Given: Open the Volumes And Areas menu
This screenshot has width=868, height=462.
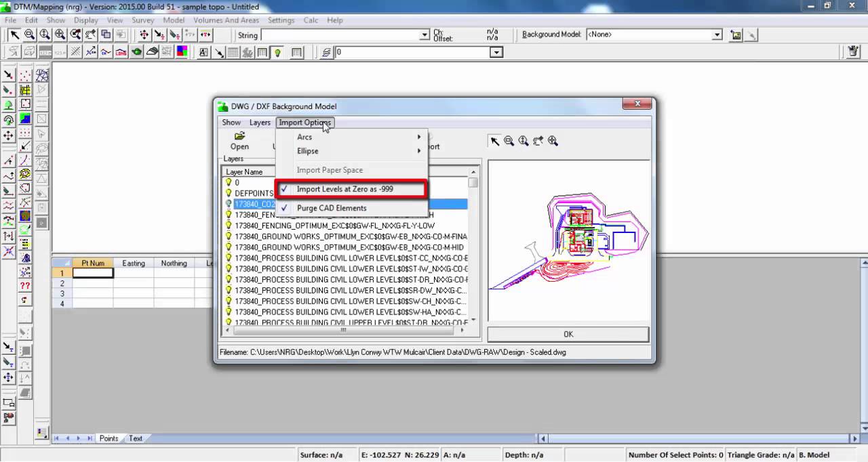Looking at the screenshot, I should point(226,20).
